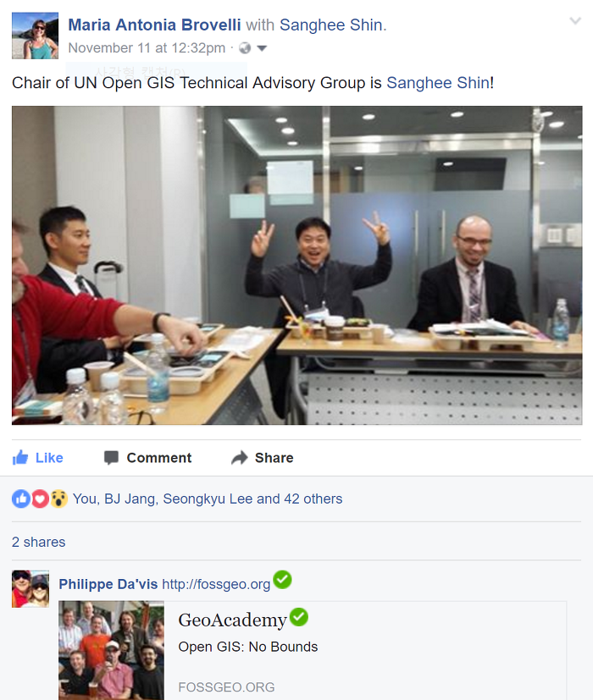Click the globe public privacy icon

[245, 47]
